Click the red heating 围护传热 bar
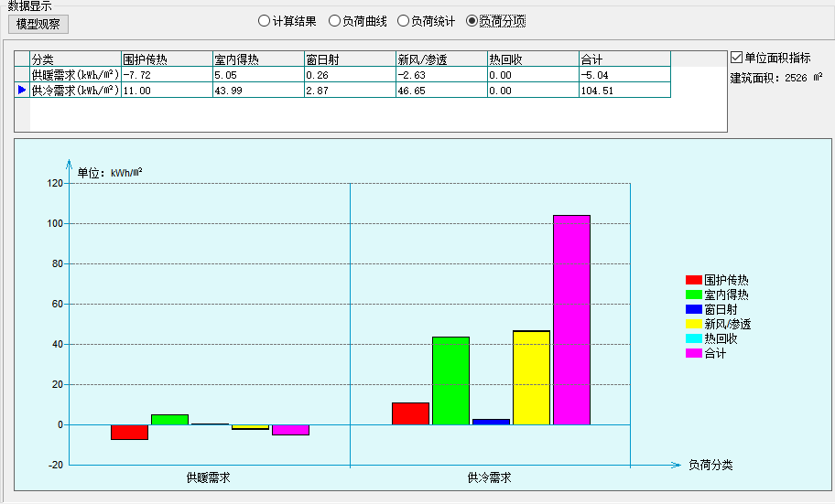This screenshot has width=835, height=504. [x=129, y=432]
